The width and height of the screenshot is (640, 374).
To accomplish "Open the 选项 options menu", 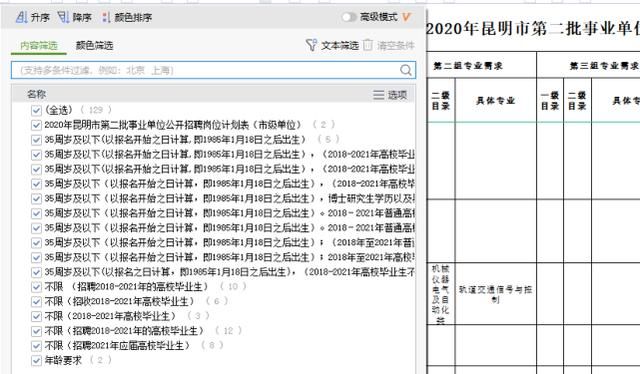I will click(x=390, y=95).
